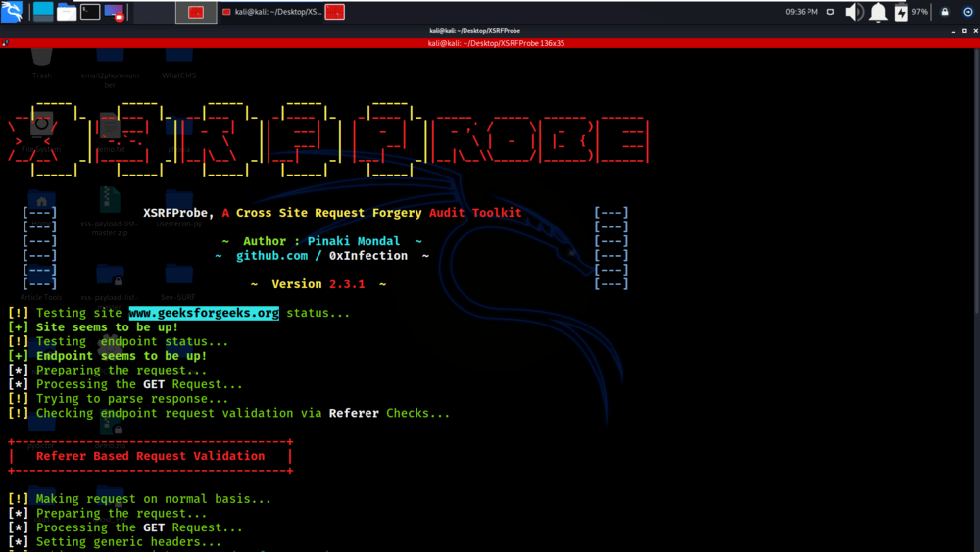Open the screen recorder launcher icon
The height and width of the screenshot is (552, 980).
pos(114,12)
